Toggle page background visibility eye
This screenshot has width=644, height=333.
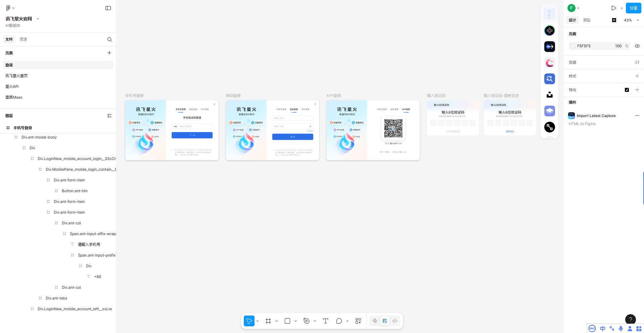coord(637,46)
